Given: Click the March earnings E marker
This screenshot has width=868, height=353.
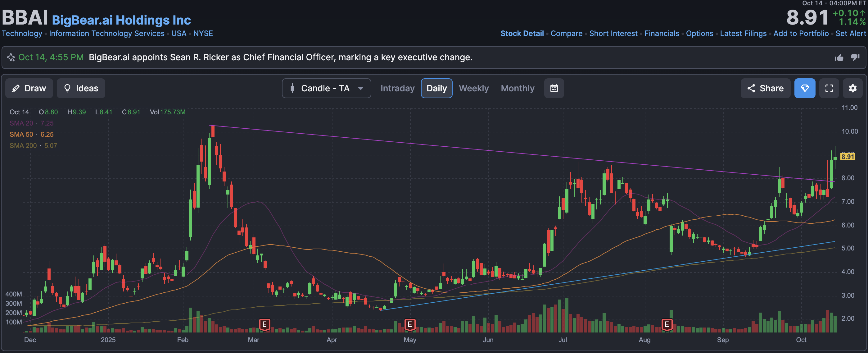Looking at the screenshot, I should (x=264, y=325).
